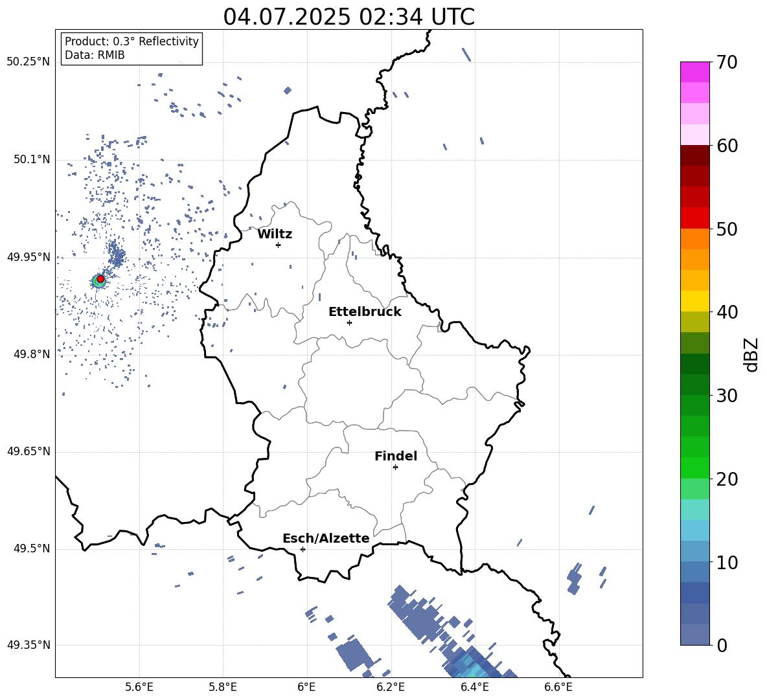Click the 6.6°E longitude label

(x=558, y=687)
